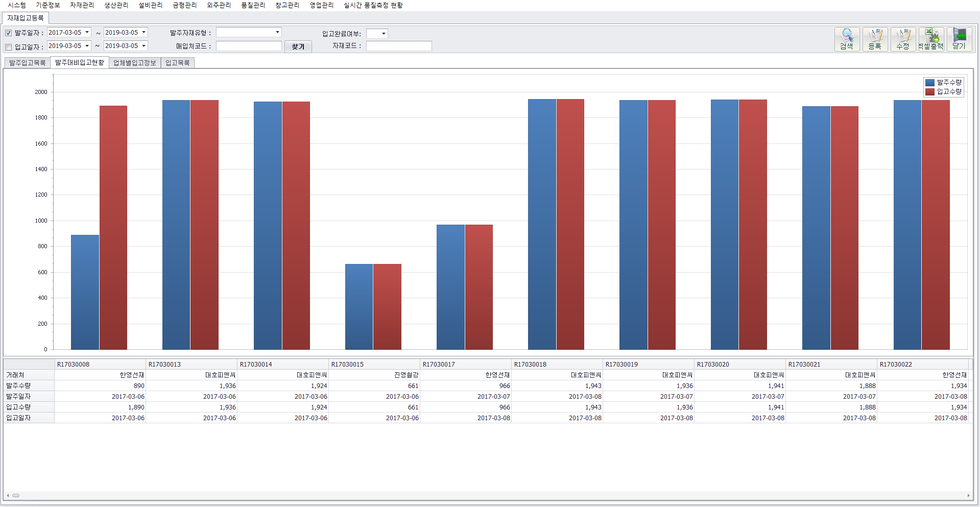Click the 자재코드 input field
The width and height of the screenshot is (980, 507).
(399, 46)
